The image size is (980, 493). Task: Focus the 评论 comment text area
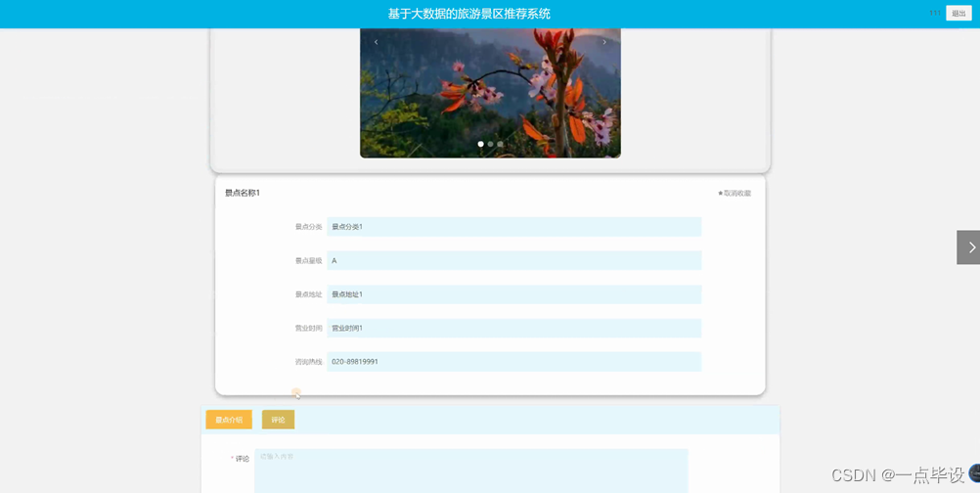pyautogui.click(x=471, y=471)
